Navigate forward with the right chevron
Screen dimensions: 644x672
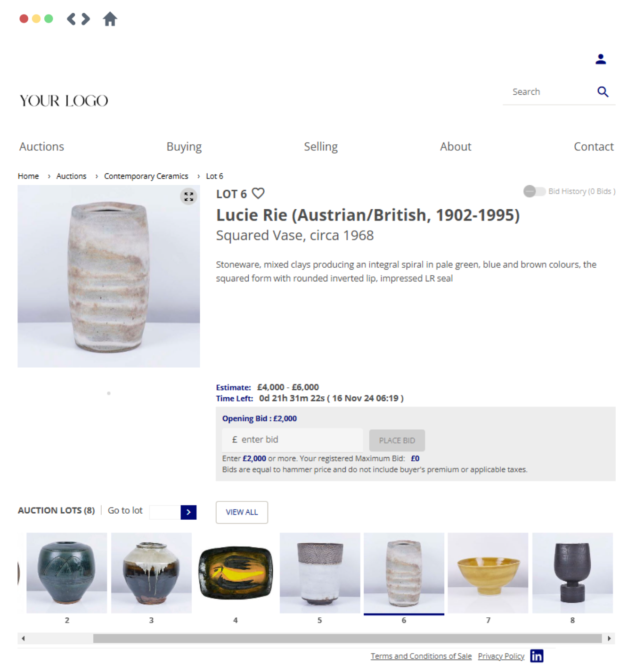86,19
